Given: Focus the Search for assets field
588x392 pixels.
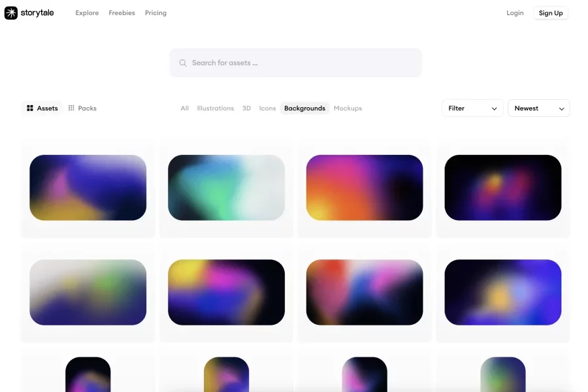Looking at the screenshot, I should (x=301, y=63).
